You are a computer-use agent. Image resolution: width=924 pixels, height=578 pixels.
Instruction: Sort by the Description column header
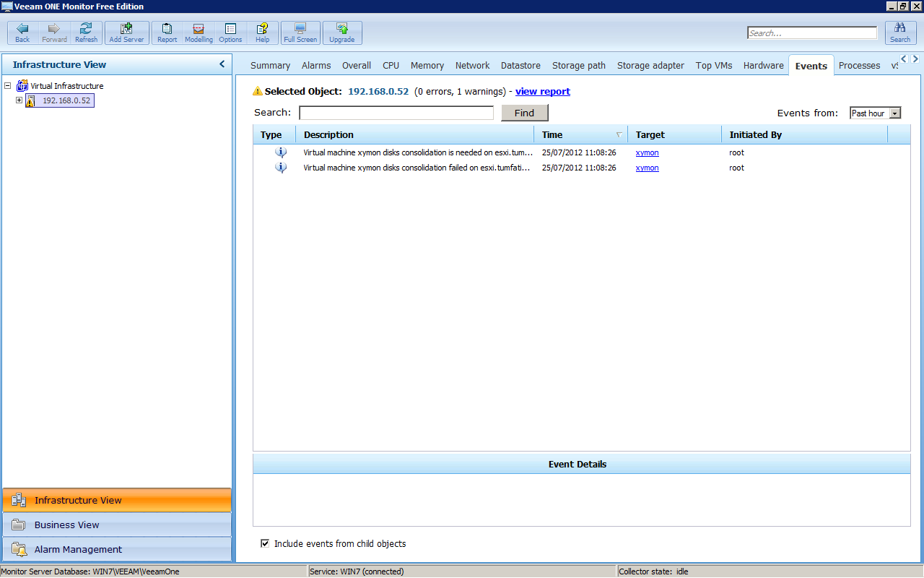point(415,134)
